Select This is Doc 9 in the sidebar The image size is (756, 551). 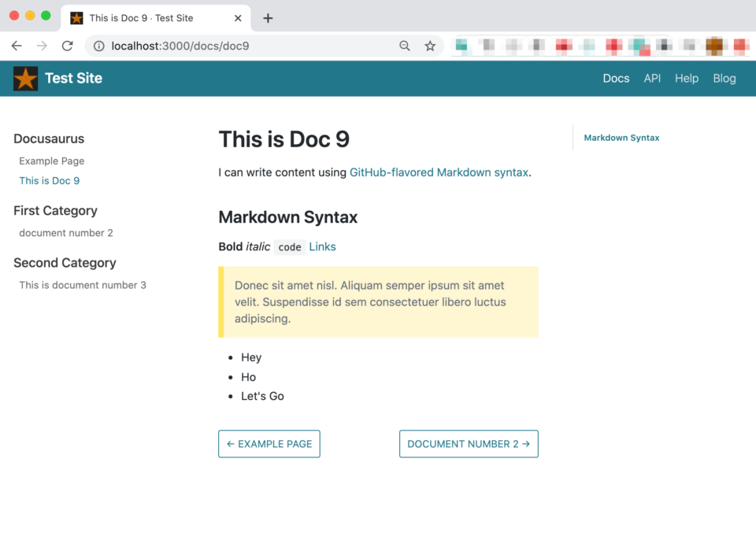[49, 180]
